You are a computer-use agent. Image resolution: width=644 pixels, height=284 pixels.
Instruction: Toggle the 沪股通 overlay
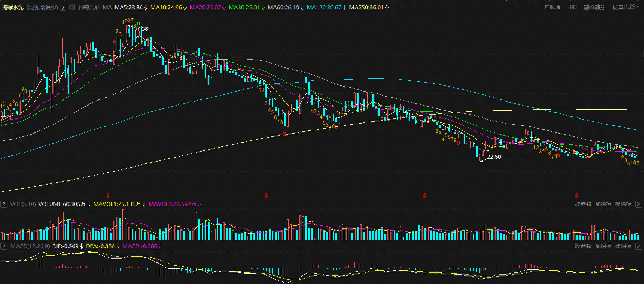point(552,7)
